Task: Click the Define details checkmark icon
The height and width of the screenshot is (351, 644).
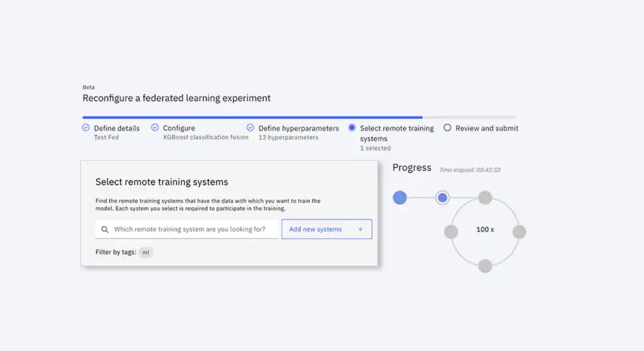Action: (86, 128)
